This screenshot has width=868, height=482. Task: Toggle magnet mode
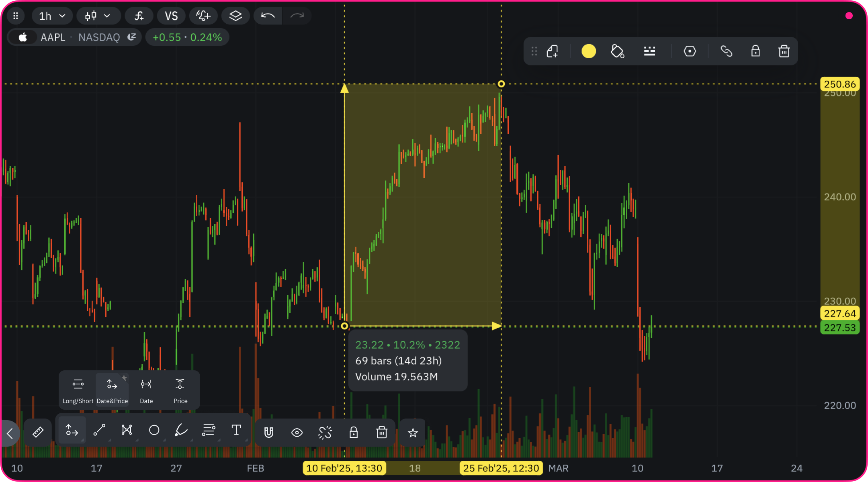269,433
